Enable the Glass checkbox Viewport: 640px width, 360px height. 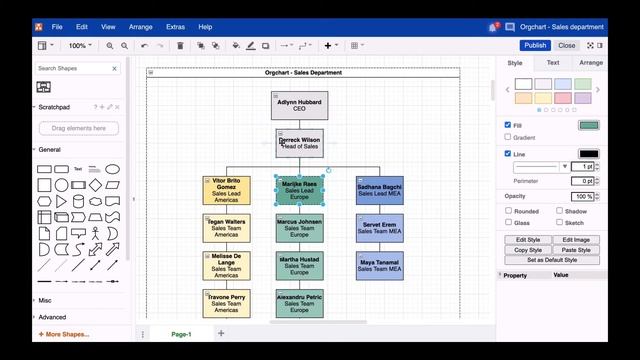coord(509,222)
